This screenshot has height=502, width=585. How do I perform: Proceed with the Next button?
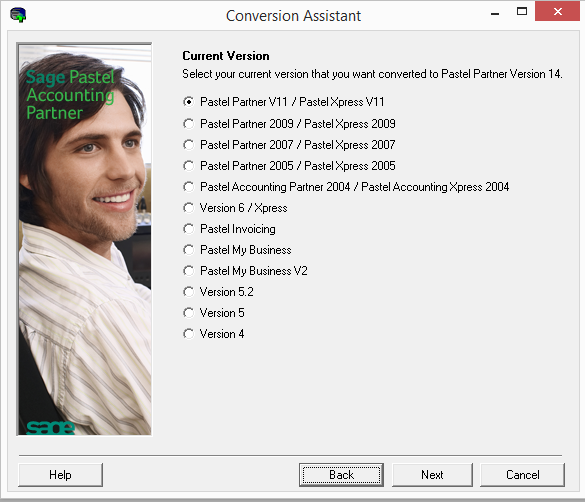[432, 475]
